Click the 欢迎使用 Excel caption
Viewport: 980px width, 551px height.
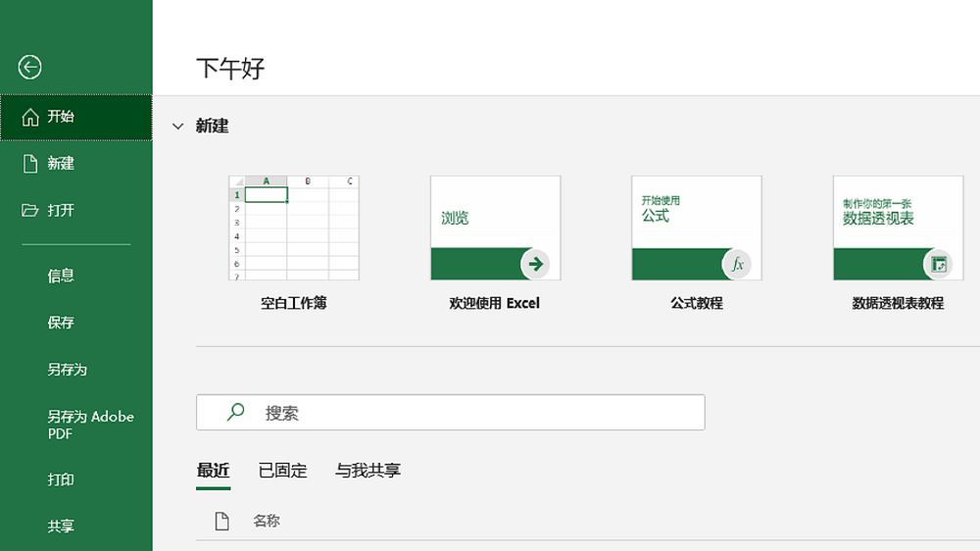click(494, 303)
